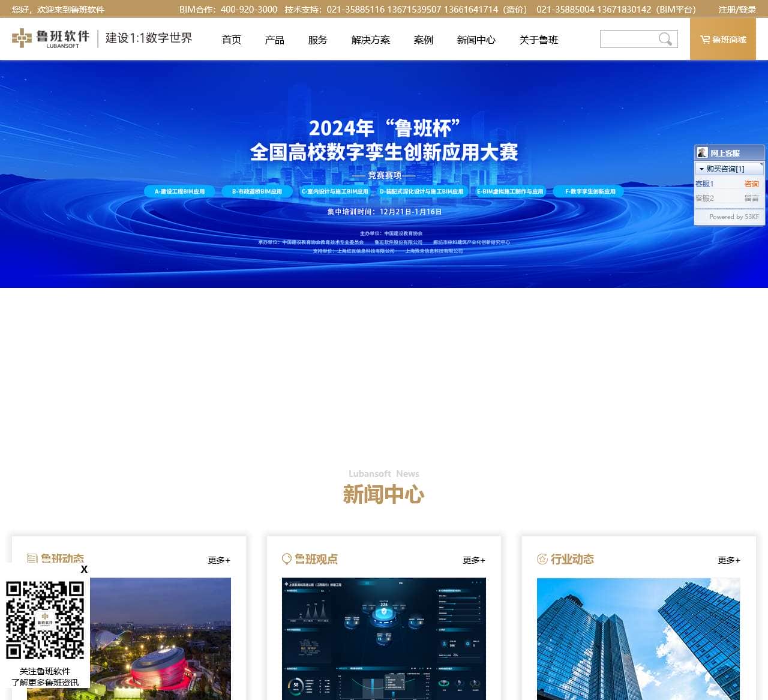Click the 关注鲁班软件 caption
The width and height of the screenshot is (768, 700).
tap(45, 671)
